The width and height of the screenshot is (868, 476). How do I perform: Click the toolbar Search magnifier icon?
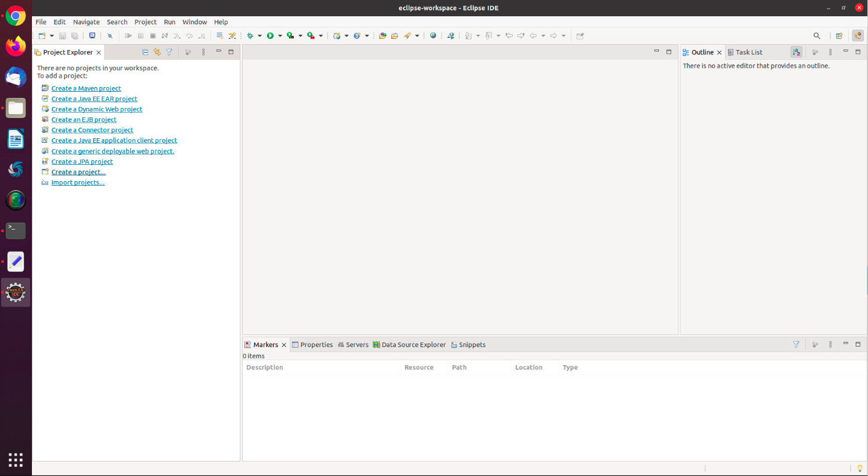816,36
